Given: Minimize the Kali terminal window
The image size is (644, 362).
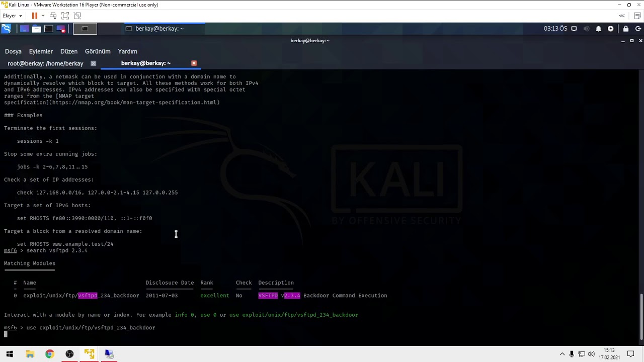Looking at the screenshot, I should [623, 41].
